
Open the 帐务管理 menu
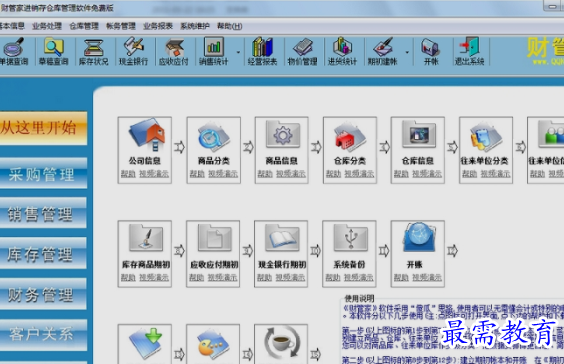coord(121,26)
